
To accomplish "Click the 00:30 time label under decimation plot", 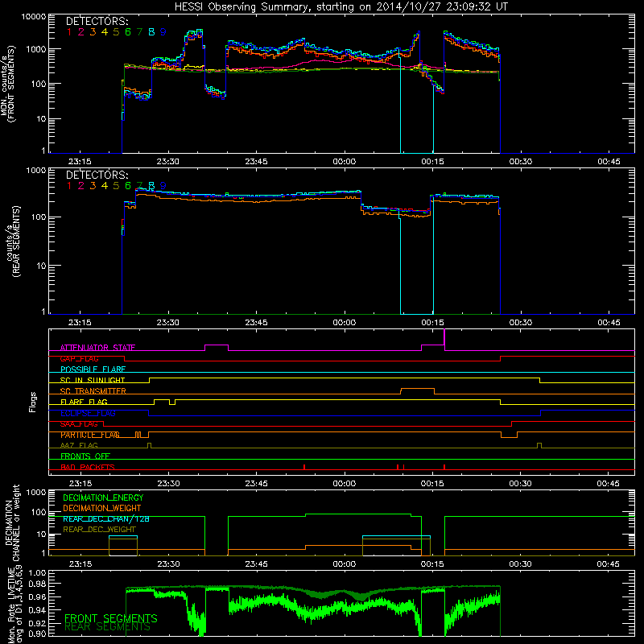I will 520,564.
